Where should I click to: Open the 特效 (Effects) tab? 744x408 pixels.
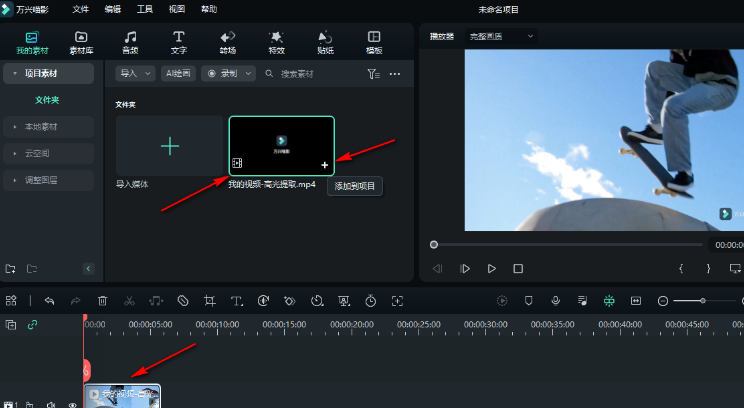pyautogui.click(x=276, y=43)
